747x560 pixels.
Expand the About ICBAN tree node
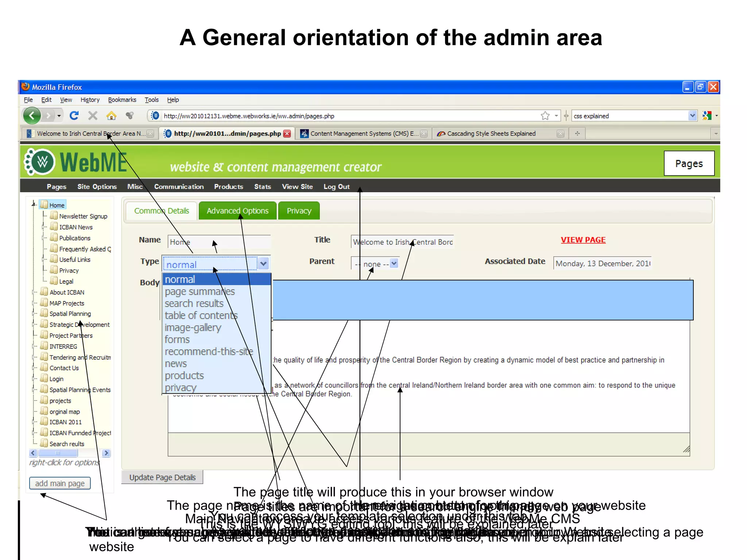pyautogui.click(x=34, y=292)
